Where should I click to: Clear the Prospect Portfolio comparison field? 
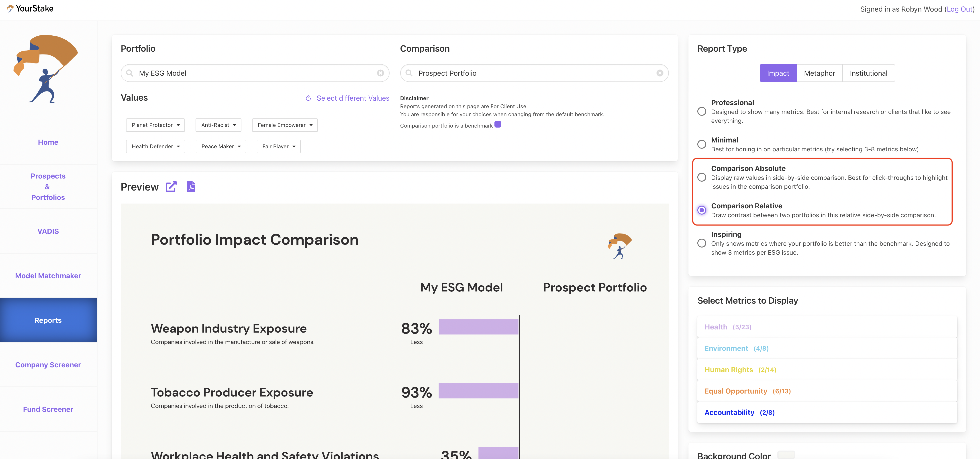pyautogui.click(x=660, y=73)
